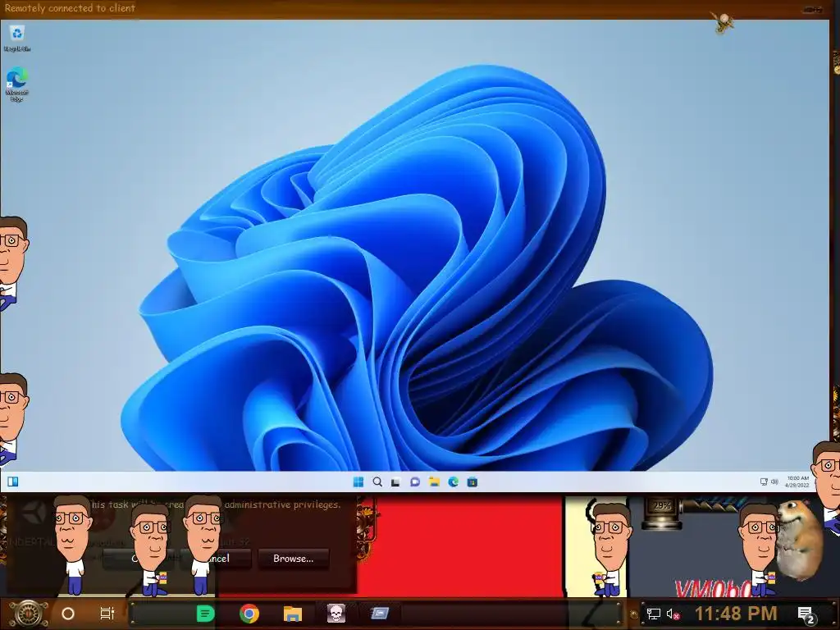Open Chat icon on Windows 11 taskbar
Viewport: 840px width, 630px height.
coord(414,482)
